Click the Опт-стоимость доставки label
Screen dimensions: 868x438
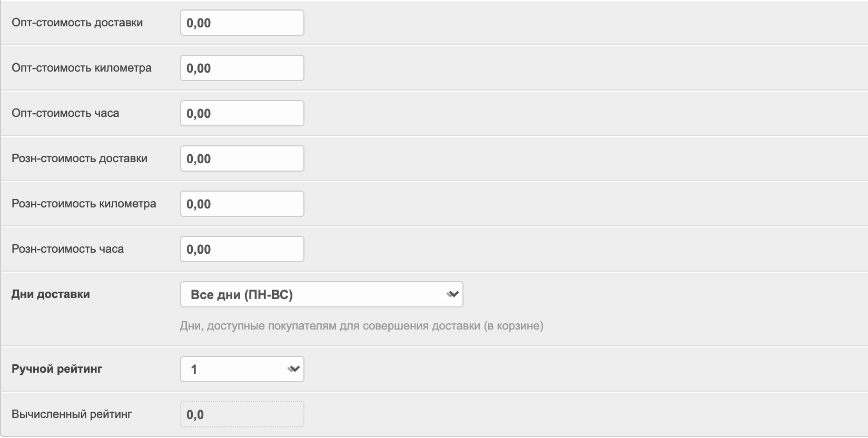(77, 23)
